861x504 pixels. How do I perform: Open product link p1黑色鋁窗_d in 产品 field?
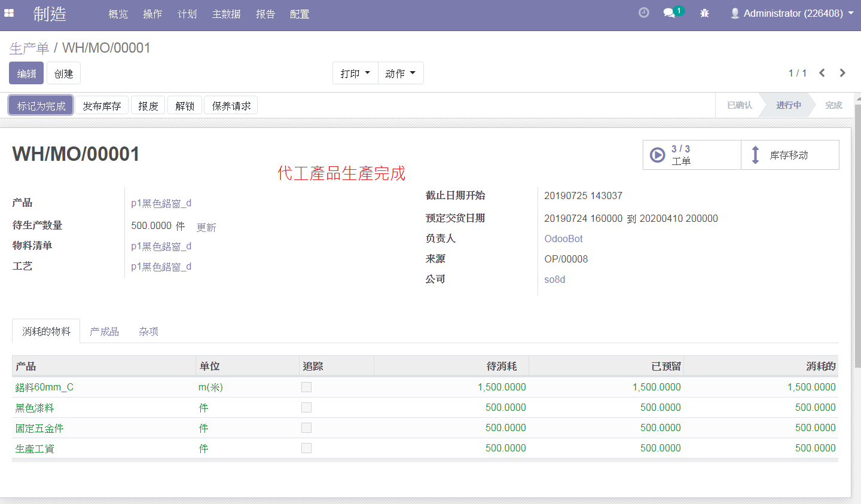click(x=161, y=203)
